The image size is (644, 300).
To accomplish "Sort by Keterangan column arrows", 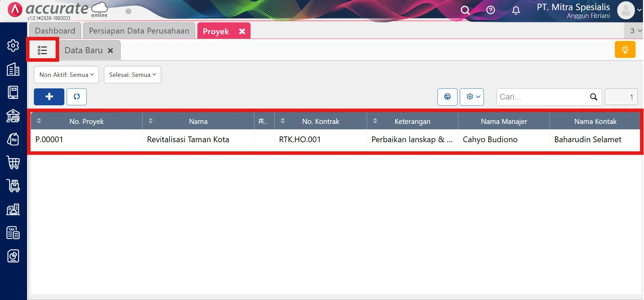I will pyautogui.click(x=375, y=121).
